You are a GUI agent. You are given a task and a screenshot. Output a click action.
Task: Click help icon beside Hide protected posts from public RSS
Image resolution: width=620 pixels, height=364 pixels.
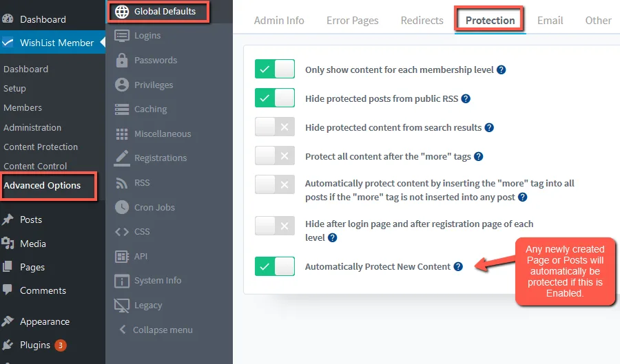click(466, 98)
